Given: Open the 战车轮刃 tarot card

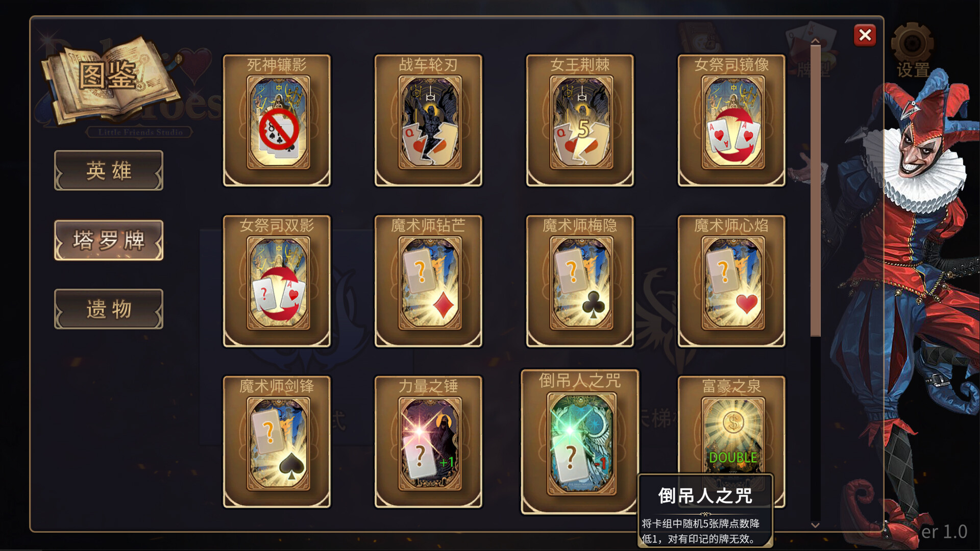Looking at the screenshot, I should (x=428, y=120).
